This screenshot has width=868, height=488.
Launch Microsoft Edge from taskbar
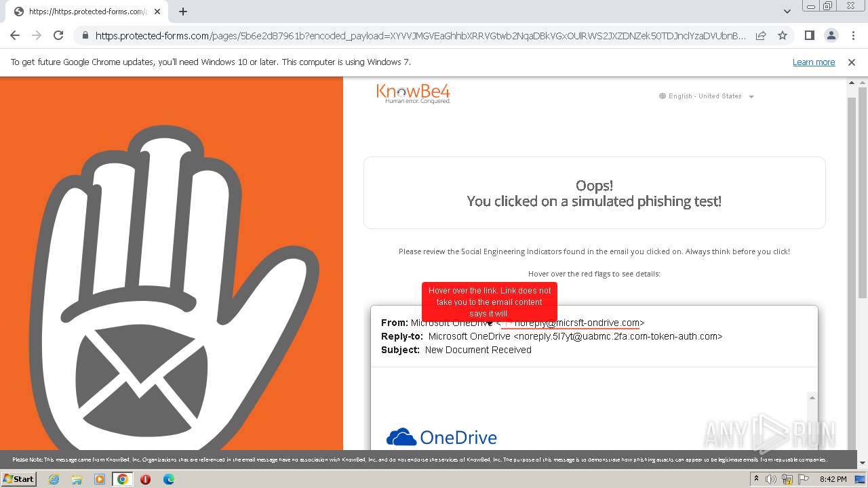pyautogui.click(x=169, y=479)
